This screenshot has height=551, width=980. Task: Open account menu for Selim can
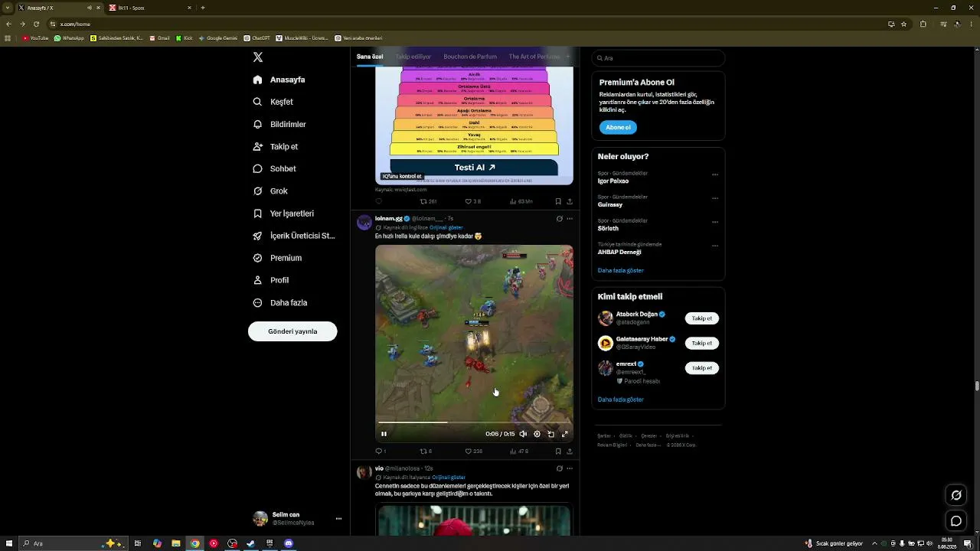[x=297, y=519]
